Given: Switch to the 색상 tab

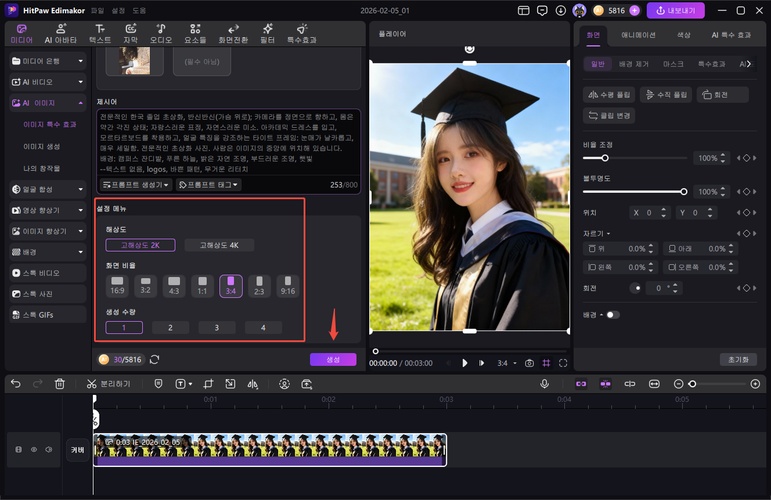Looking at the screenshot, I should 683,35.
